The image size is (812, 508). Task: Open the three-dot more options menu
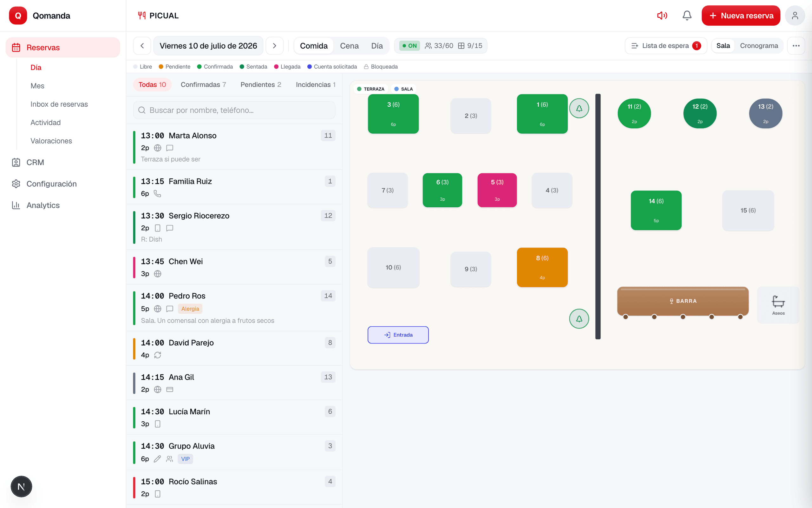pos(796,46)
